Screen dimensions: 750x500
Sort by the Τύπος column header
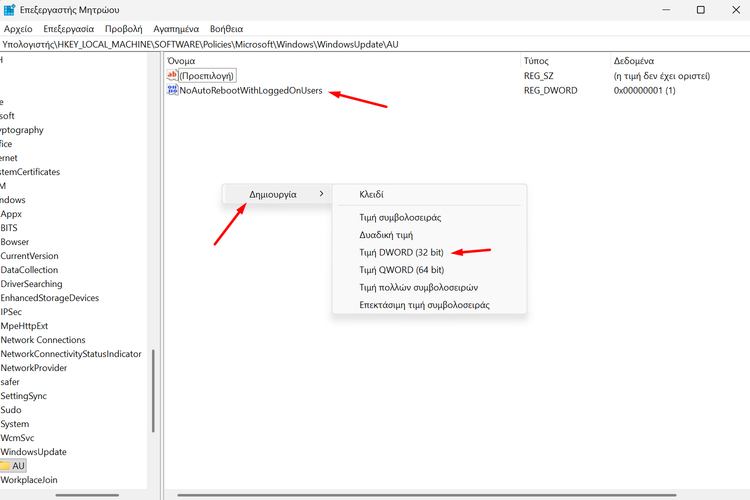(537, 61)
